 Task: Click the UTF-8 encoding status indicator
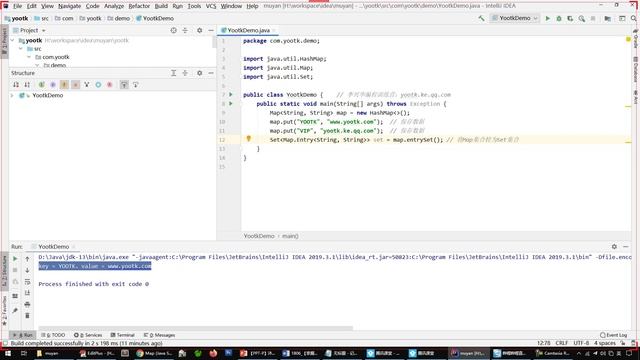(581, 343)
